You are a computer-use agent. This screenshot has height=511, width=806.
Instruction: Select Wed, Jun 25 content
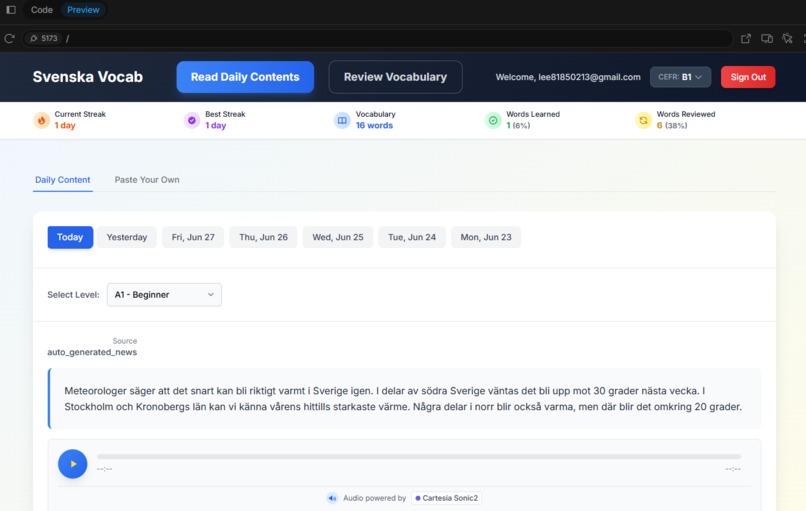click(x=338, y=238)
